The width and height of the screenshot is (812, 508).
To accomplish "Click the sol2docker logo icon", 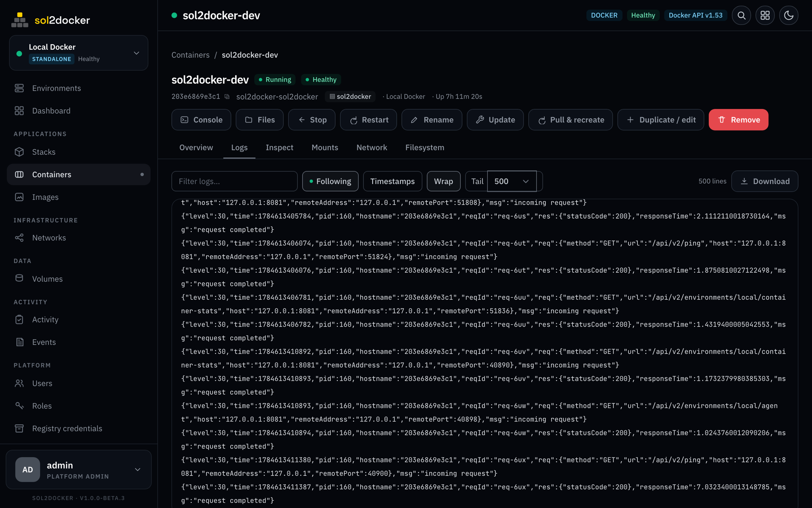I will pos(19,20).
